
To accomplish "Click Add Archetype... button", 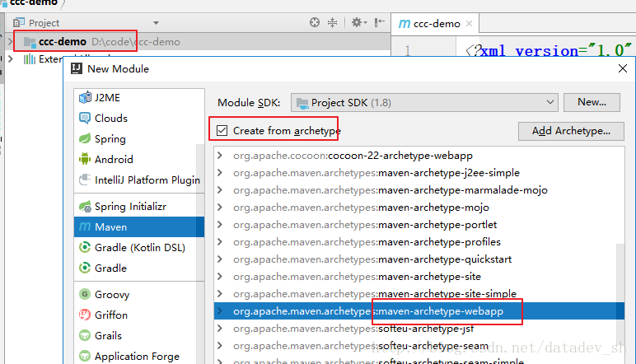I will [x=571, y=131].
